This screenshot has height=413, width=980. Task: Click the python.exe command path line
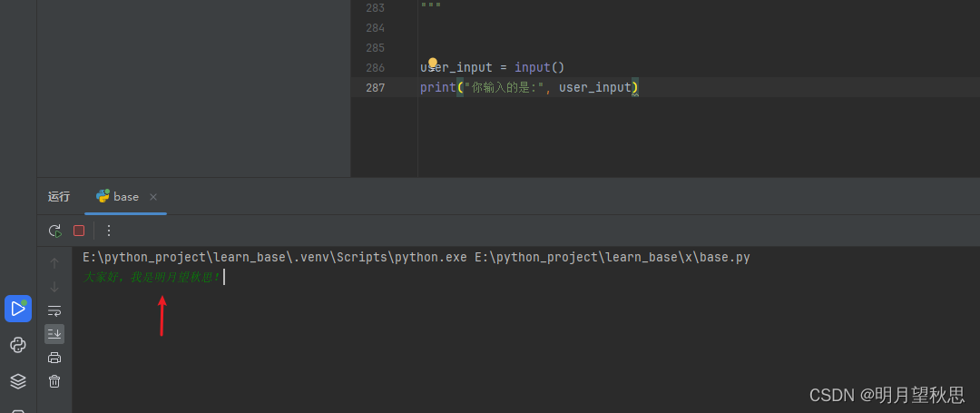point(416,258)
